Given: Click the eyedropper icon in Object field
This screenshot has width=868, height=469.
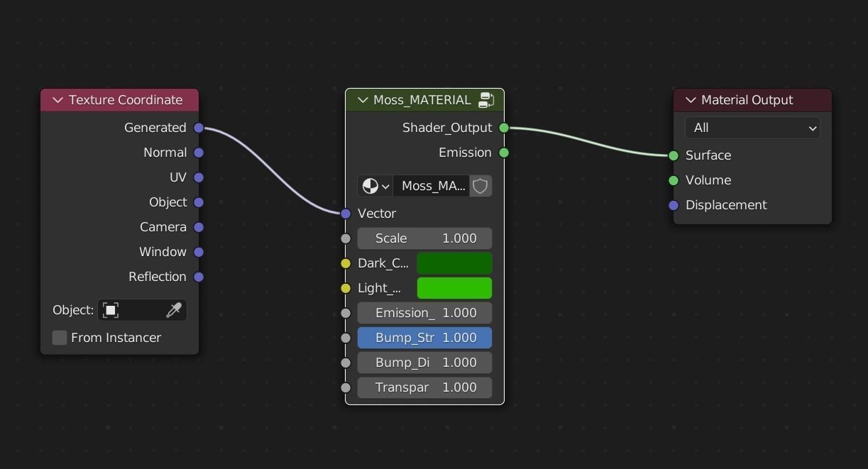Looking at the screenshot, I should tap(174, 310).
